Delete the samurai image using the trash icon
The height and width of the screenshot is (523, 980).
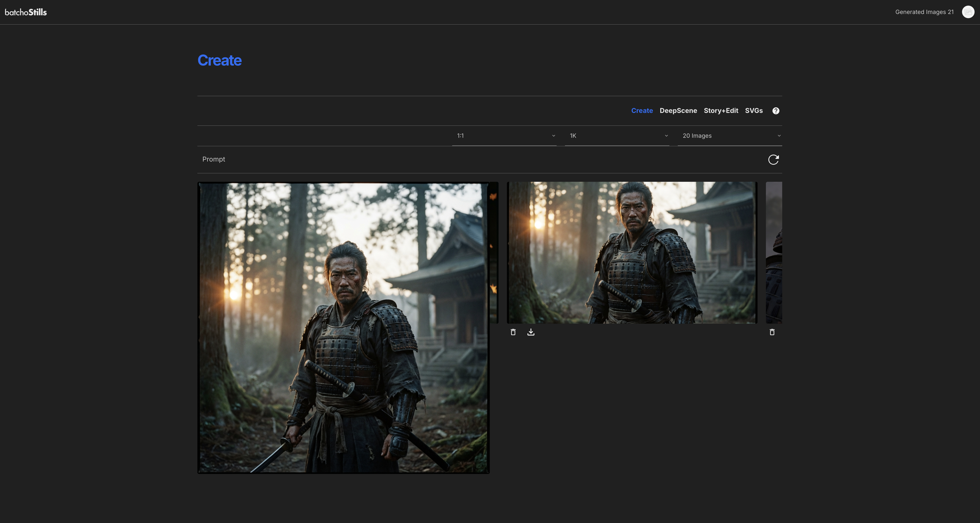click(513, 332)
